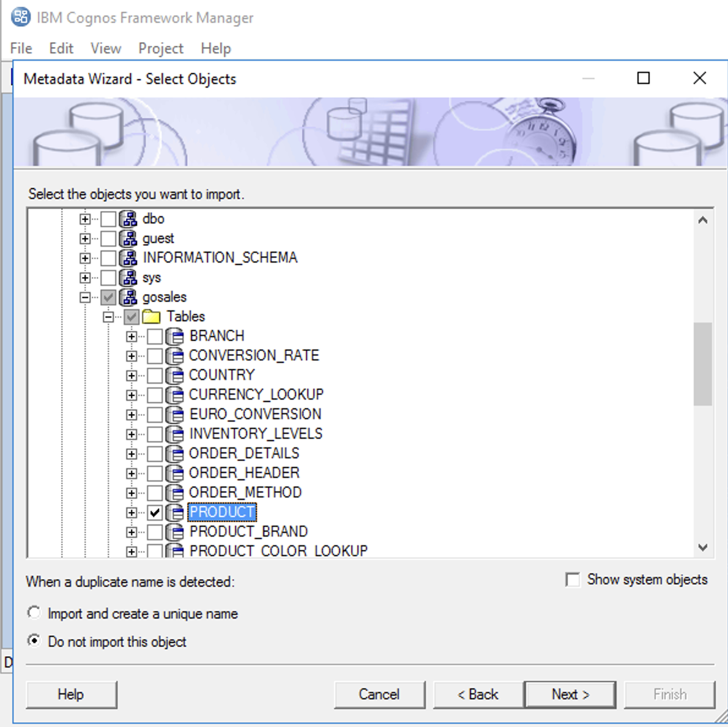
Task: Click the ORDER_HEADER table icon
Action: [176, 472]
